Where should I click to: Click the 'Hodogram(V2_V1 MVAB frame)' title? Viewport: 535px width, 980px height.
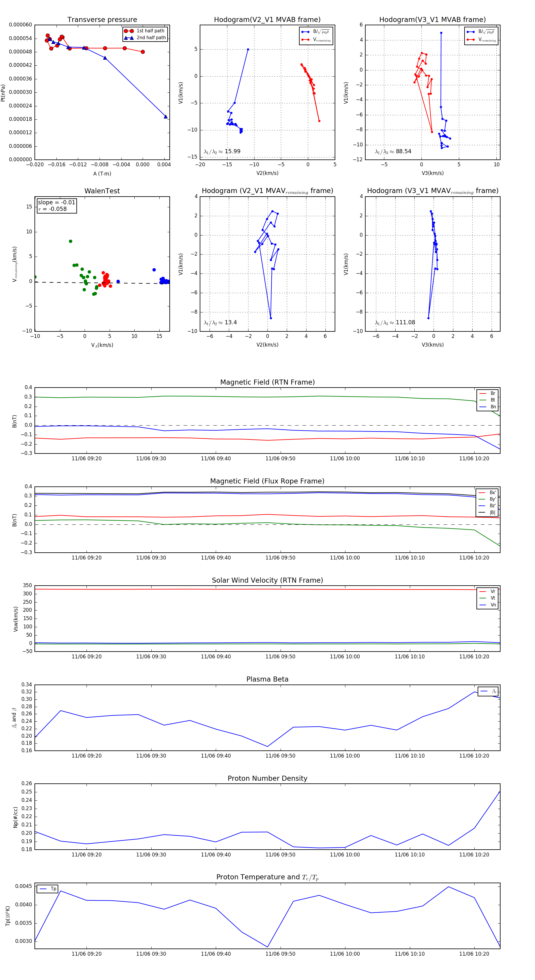[x=267, y=20]
